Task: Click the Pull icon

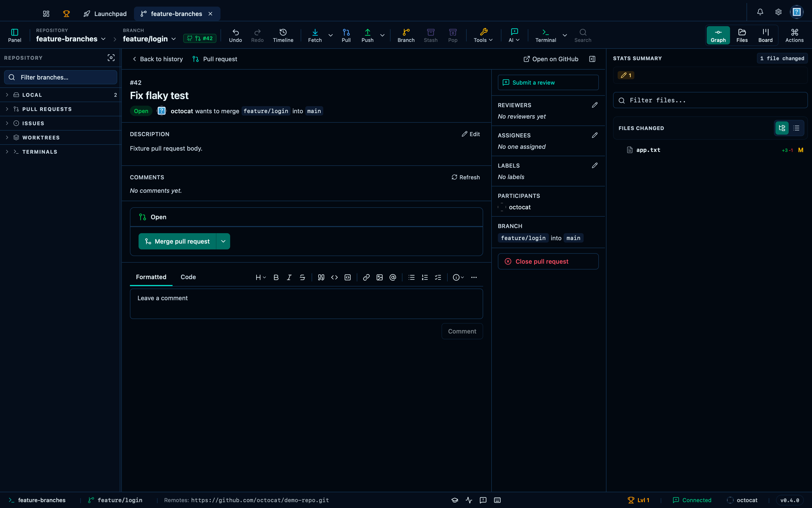Action: [x=346, y=35]
